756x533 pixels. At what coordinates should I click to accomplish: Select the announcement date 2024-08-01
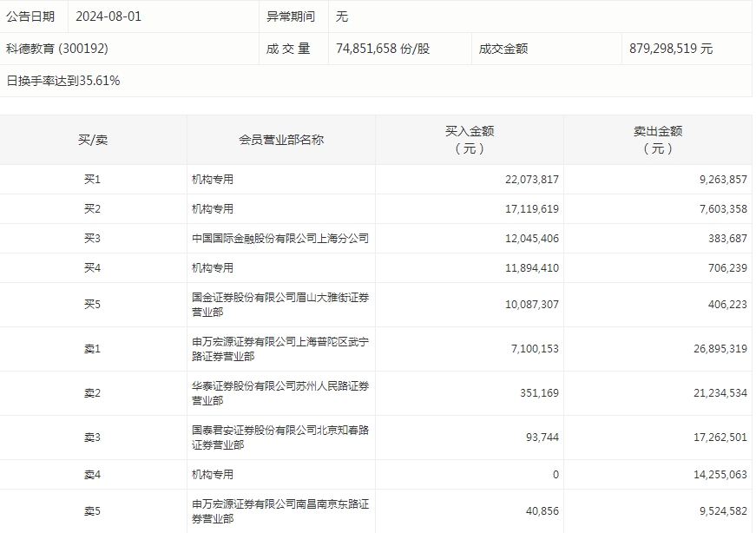coord(108,16)
